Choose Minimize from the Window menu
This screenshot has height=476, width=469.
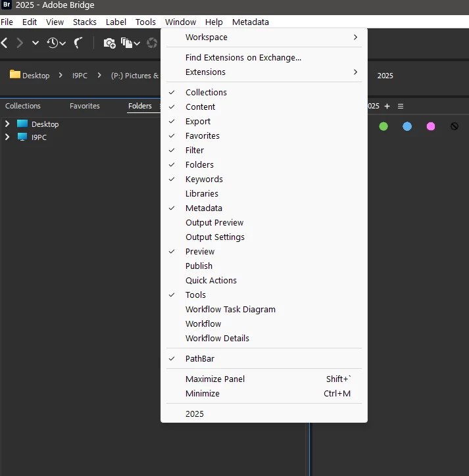point(264,394)
